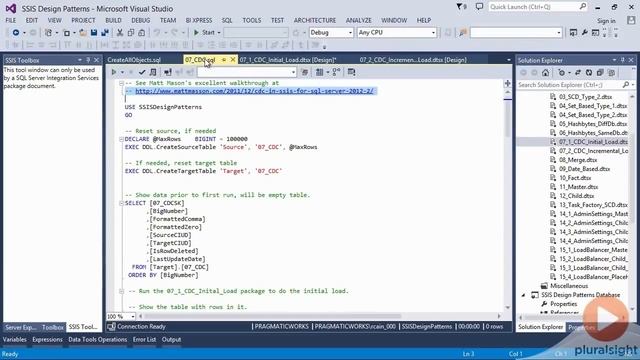Open the Variables panel tab
The height and width of the screenshot is (360, 640).
pos(14,340)
